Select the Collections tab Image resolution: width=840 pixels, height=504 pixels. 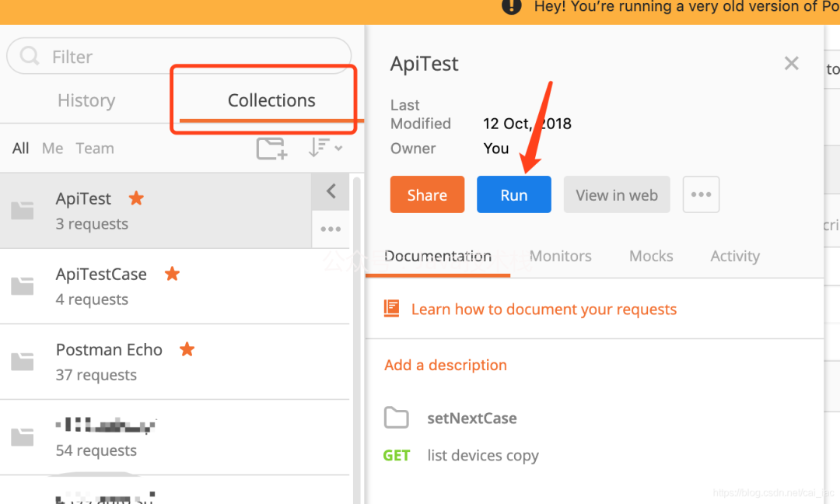[x=271, y=100]
